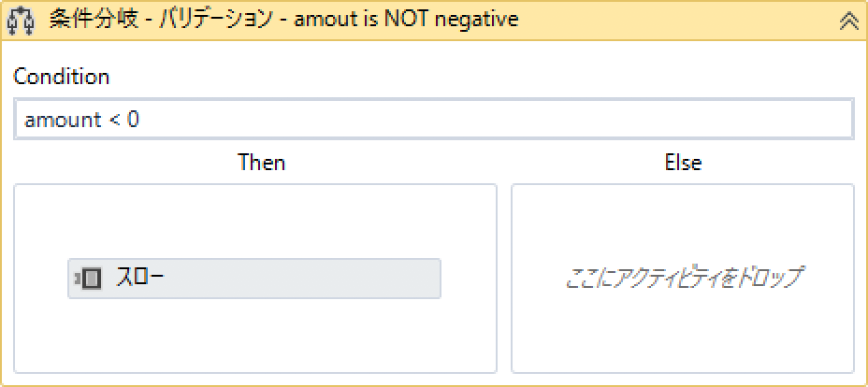Click blank area at top of Else container
Viewport: 868px width, 387px height.
click(683, 210)
